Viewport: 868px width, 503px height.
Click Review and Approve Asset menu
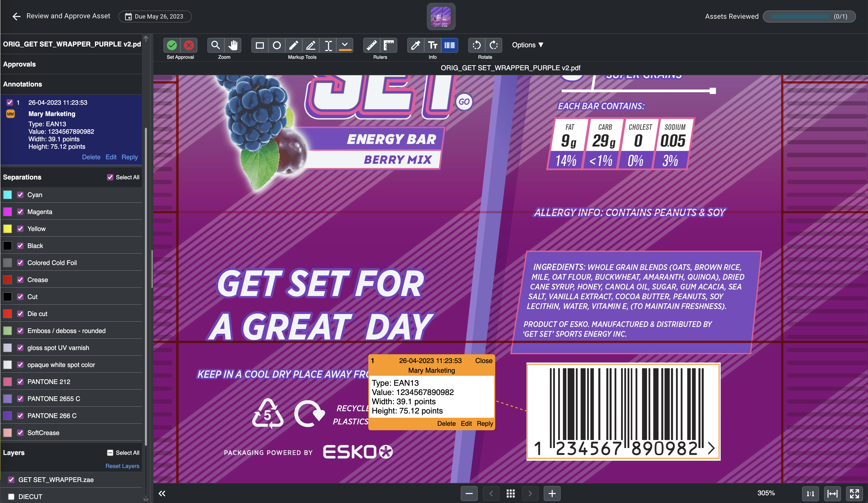68,16
